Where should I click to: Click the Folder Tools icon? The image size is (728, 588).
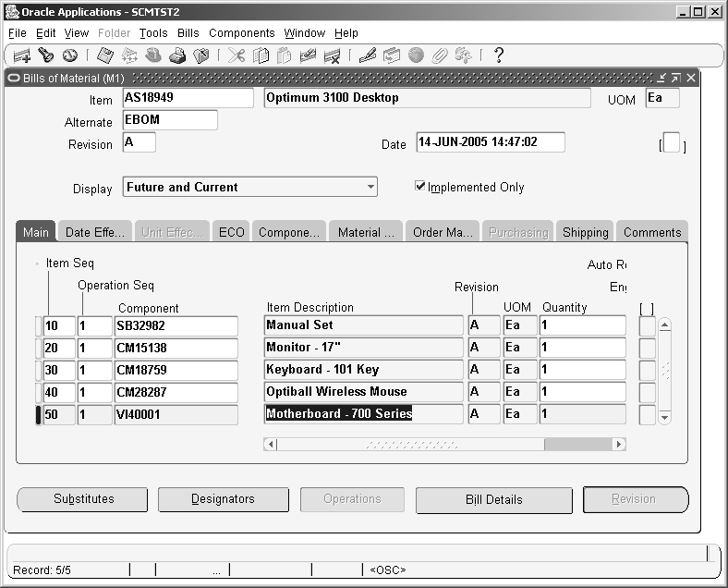click(463, 55)
